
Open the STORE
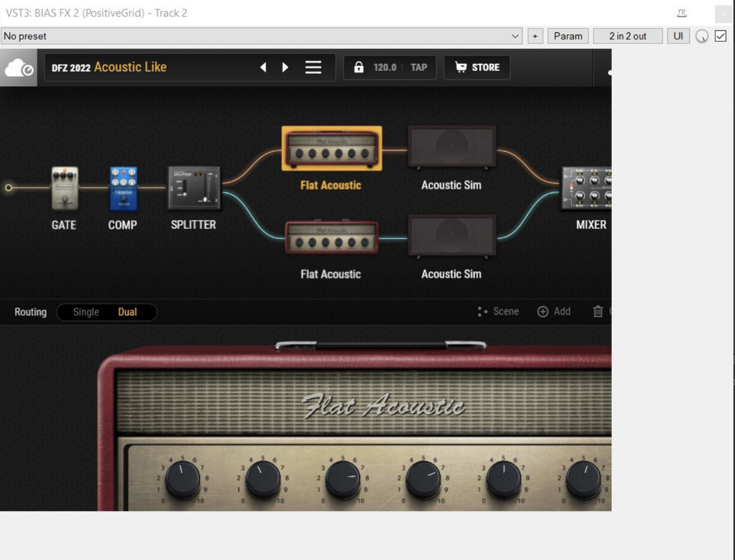476,67
